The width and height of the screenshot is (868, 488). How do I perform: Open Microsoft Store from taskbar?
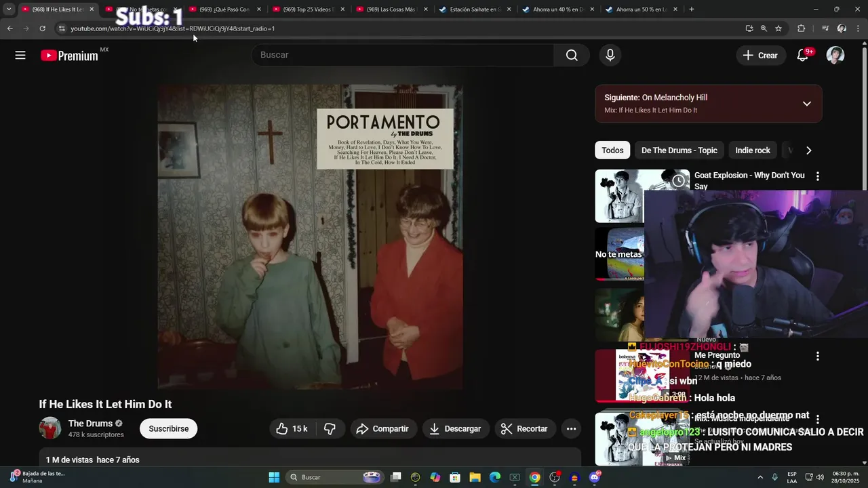coord(455,477)
